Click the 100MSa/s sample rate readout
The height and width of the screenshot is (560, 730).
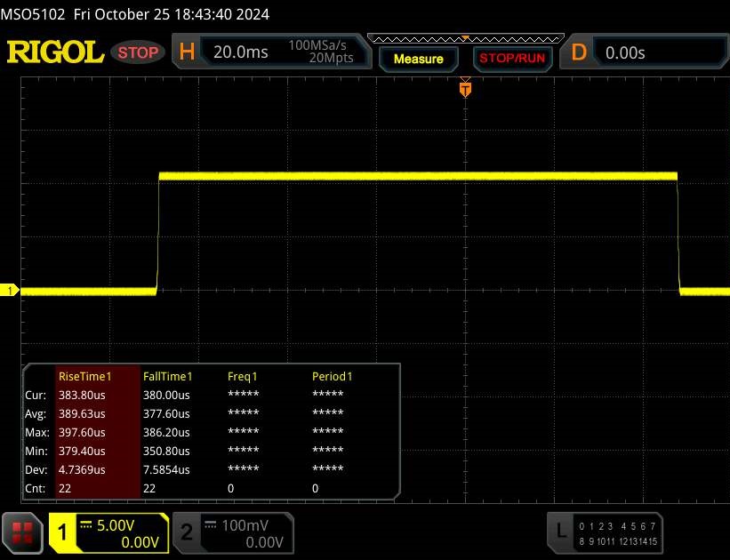pos(320,45)
